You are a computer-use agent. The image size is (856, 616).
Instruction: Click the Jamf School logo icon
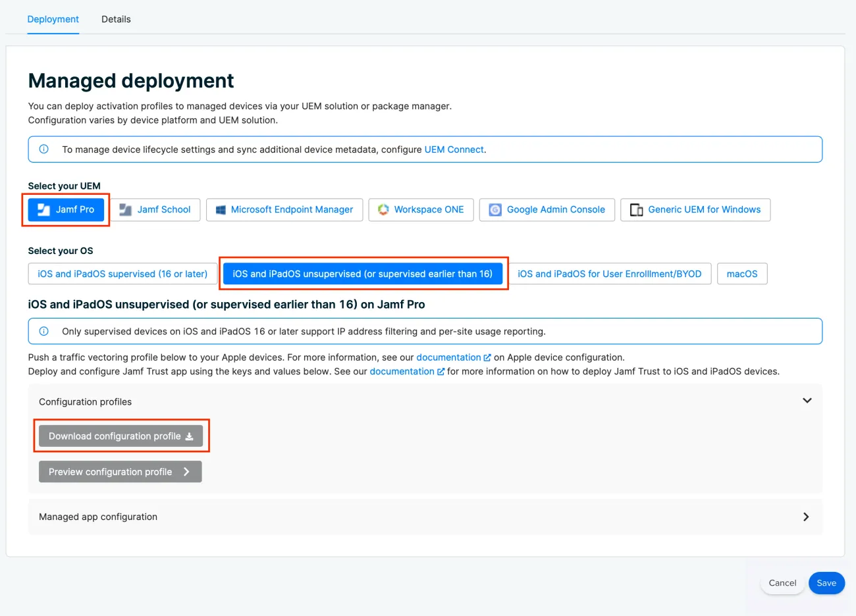(126, 210)
